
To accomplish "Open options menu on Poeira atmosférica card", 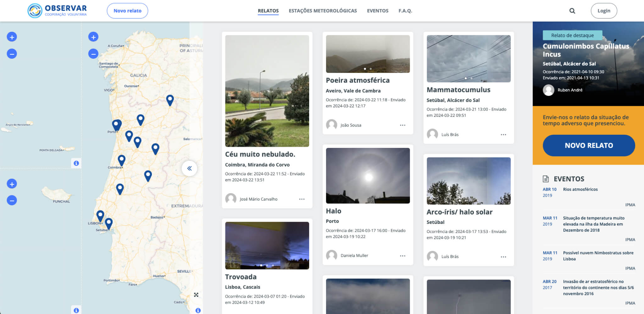I will tap(402, 125).
